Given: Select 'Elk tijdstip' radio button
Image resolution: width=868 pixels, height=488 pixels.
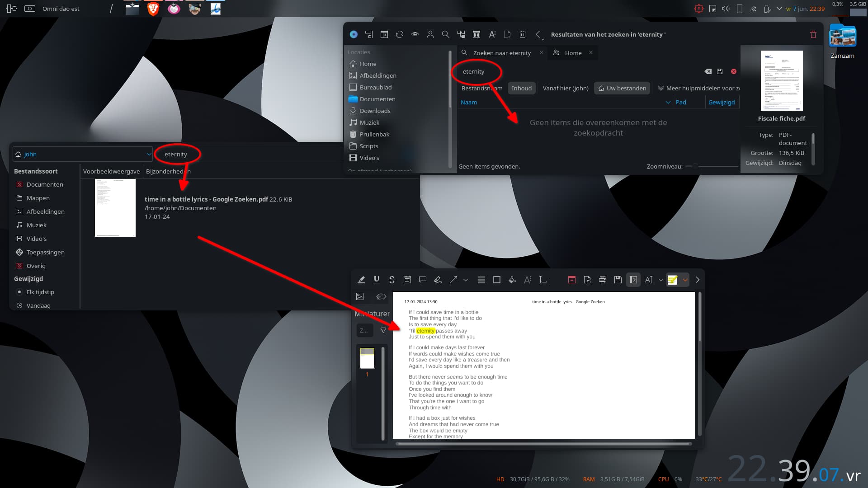Looking at the screenshot, I should 35,292.
